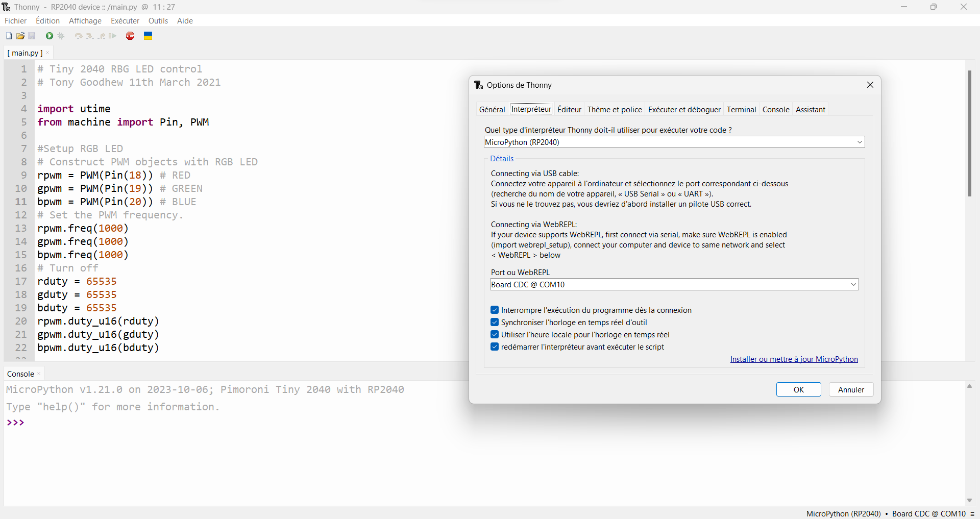Click the editor vertical scrollbar thumb
The width and height of the screenshot is (980, 519).
click(x=970, y=133)
